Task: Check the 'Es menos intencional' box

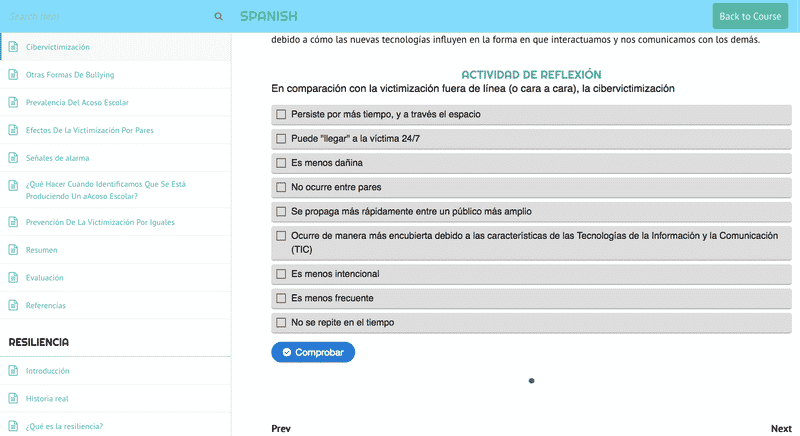Action: [x=281, y=274]
